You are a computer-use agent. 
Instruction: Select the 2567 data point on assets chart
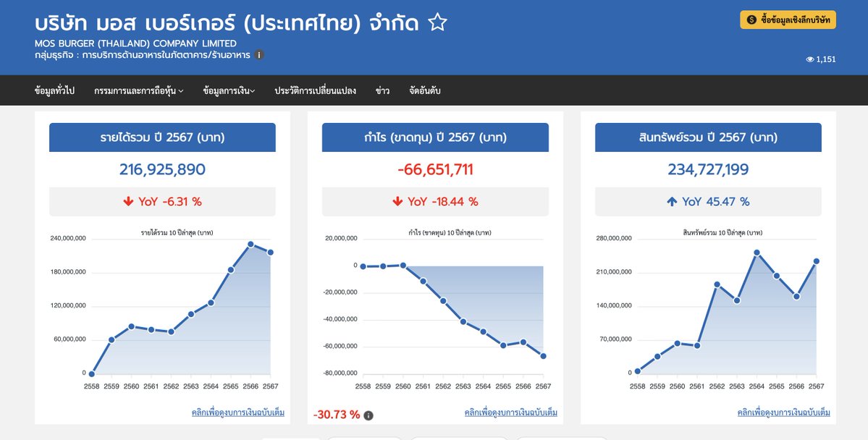click(816, 261)
